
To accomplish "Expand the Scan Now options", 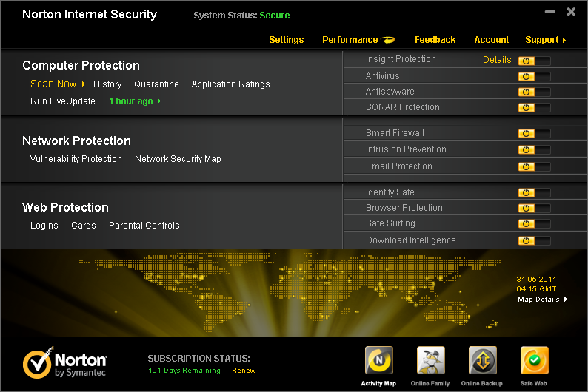I will (84, 84).
